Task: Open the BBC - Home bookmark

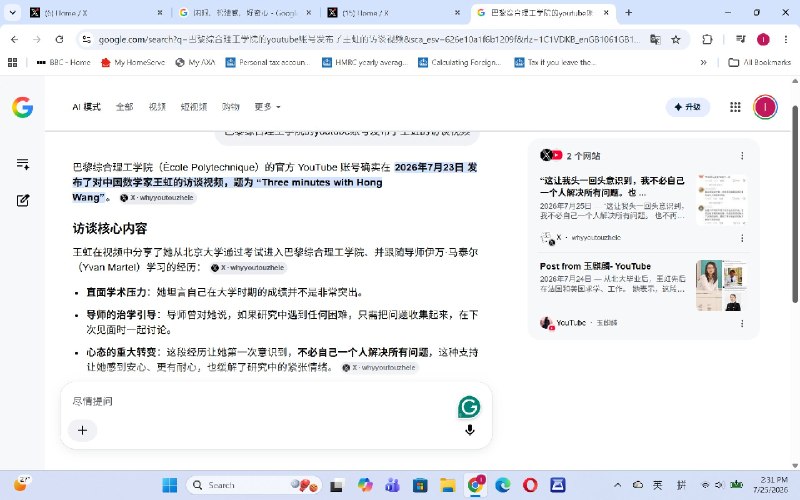Action: (x=64, y=62)
